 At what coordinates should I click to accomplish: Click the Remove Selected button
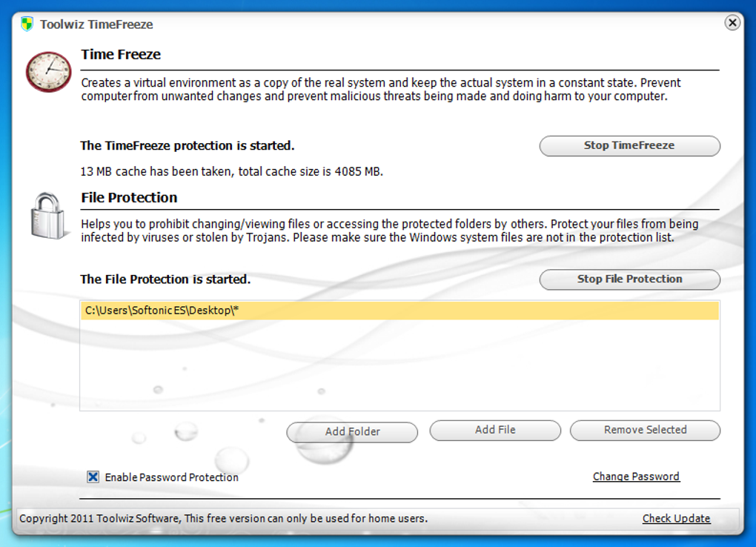[645, 430]
